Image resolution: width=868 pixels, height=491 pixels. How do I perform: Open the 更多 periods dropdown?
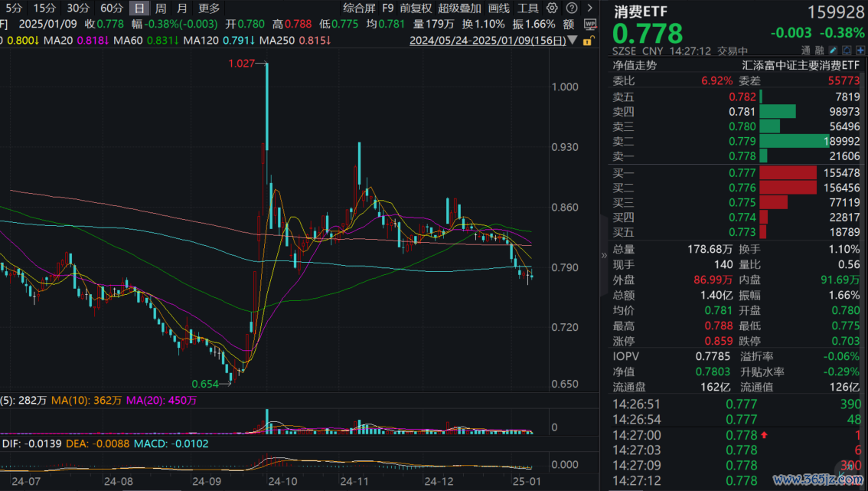[x=208, y=8]
